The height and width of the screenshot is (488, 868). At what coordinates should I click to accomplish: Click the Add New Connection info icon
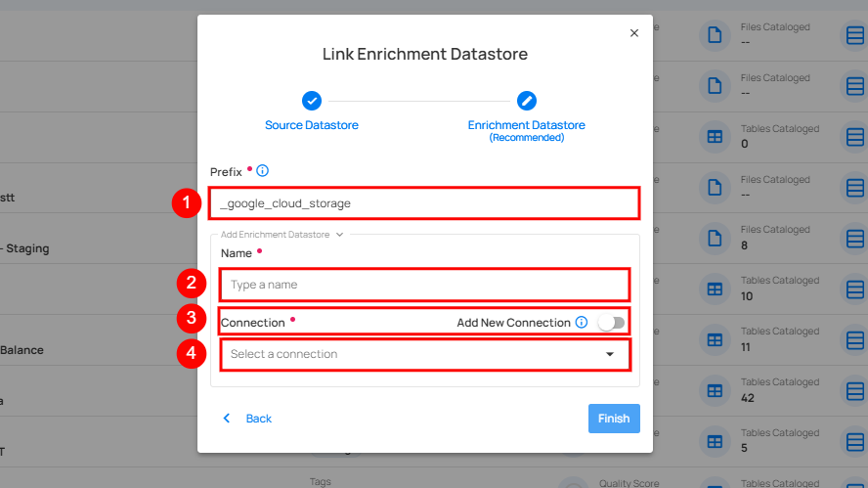pyautogui.click(x=582, y=323)
